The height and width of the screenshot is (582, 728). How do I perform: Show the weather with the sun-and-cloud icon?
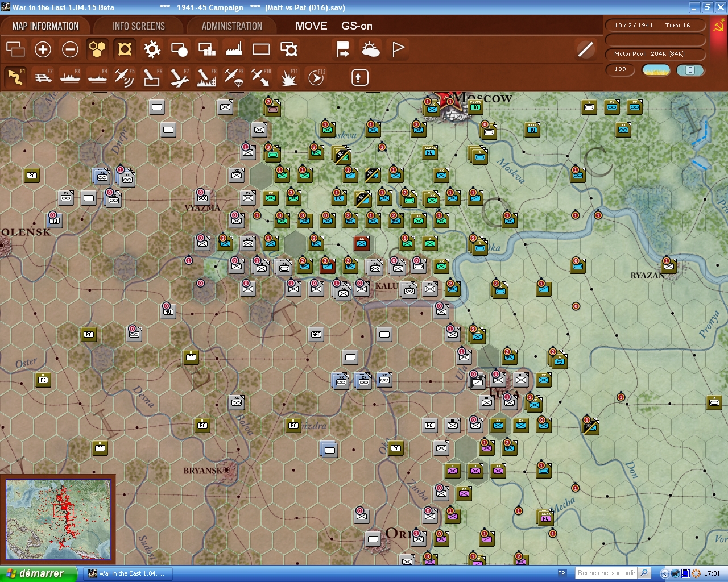click(x=370, y=49)
